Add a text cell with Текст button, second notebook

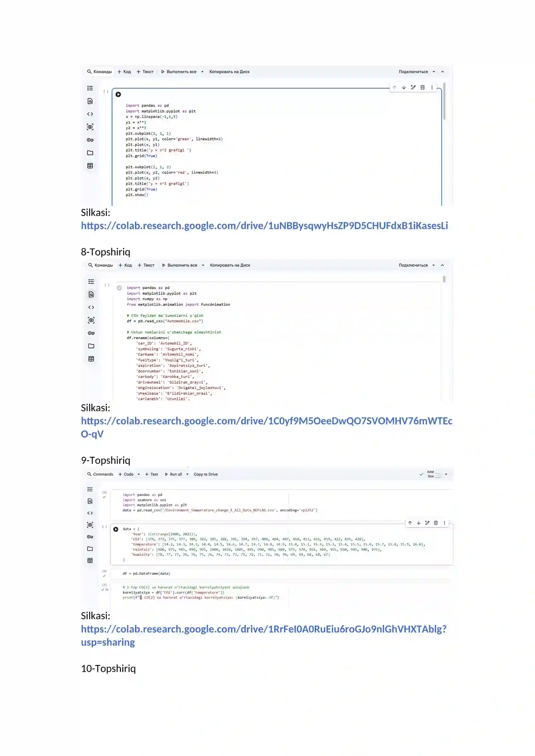(x=146, y=265)
